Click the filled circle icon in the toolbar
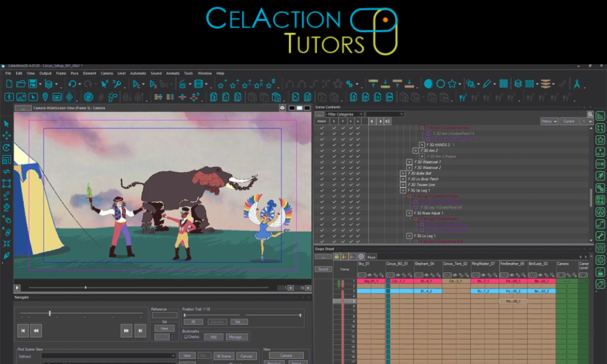Screen dimensions: 607x364 click(428, 84)
